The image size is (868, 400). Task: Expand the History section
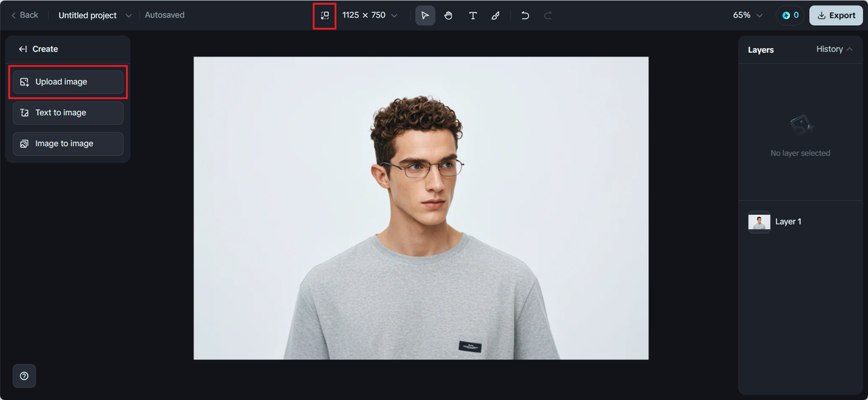(835, 49)
